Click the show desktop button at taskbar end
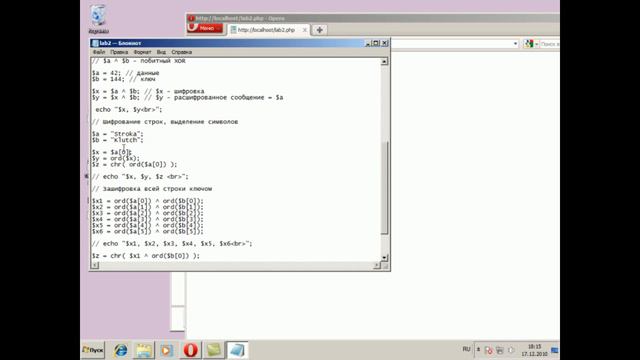The width and height of the screenshot is (640, 360). [555, 350]
